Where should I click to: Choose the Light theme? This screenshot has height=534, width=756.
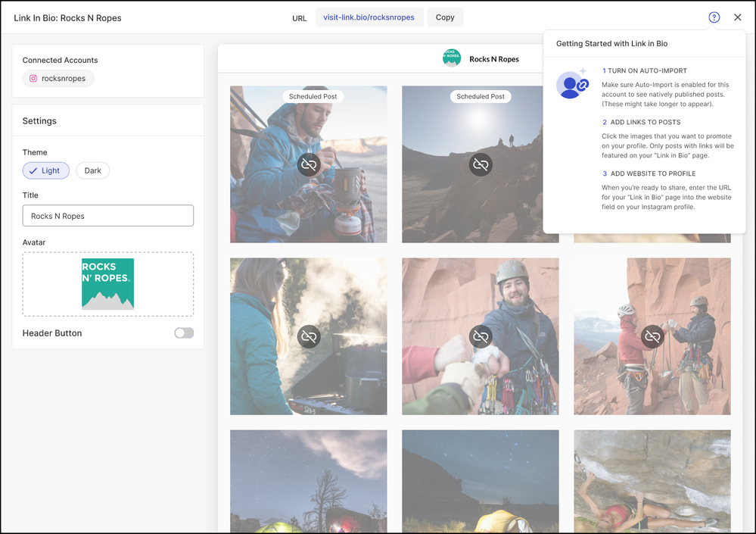(x=46, y=170)
